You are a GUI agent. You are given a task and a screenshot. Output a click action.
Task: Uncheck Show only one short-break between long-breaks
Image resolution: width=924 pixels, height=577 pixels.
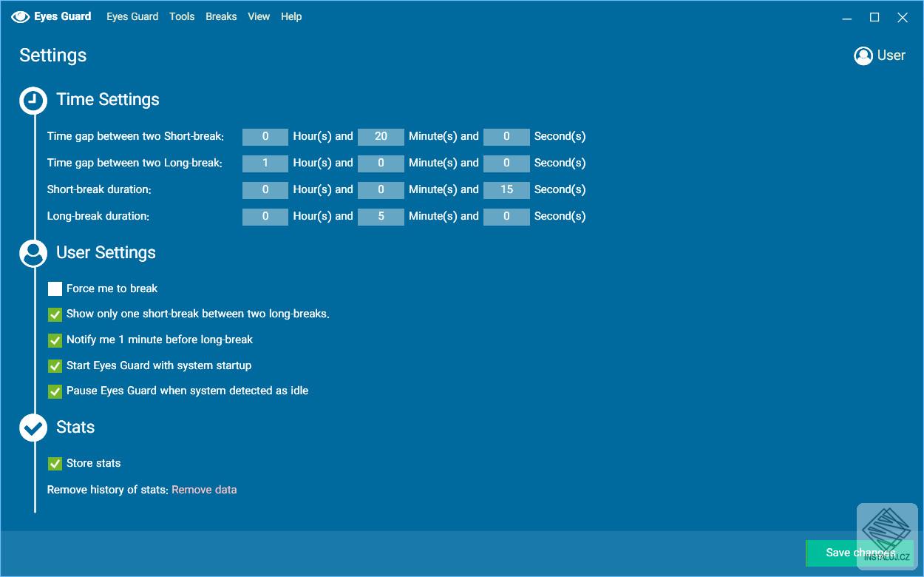pos(55,314)
